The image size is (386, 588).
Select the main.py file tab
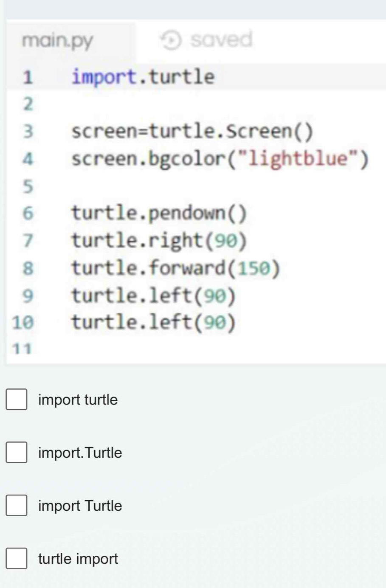point(57,40)
